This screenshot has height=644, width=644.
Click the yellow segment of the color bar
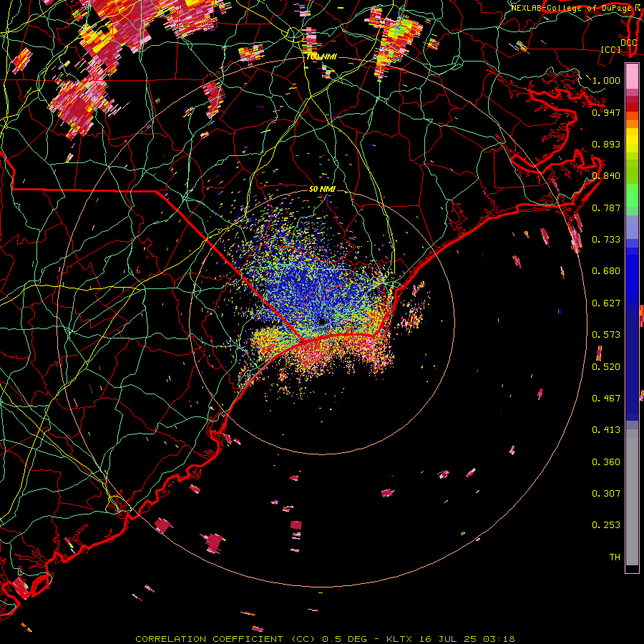[632, 140]
